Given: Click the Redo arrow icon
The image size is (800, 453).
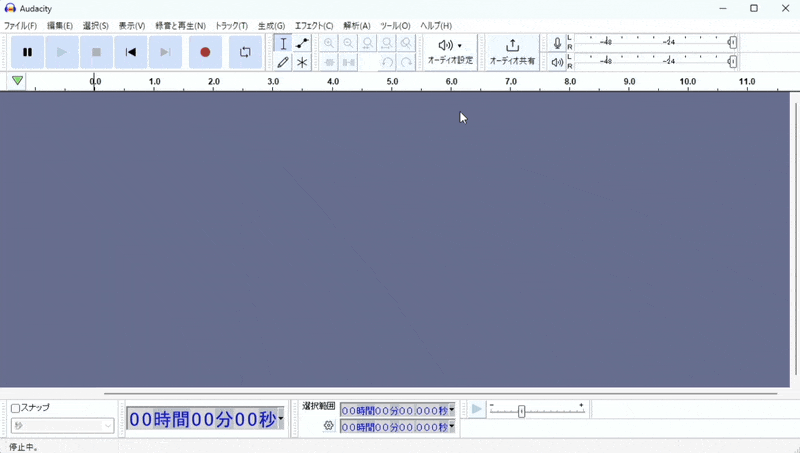Looking at the screenshot, I should tap(406, 62).
